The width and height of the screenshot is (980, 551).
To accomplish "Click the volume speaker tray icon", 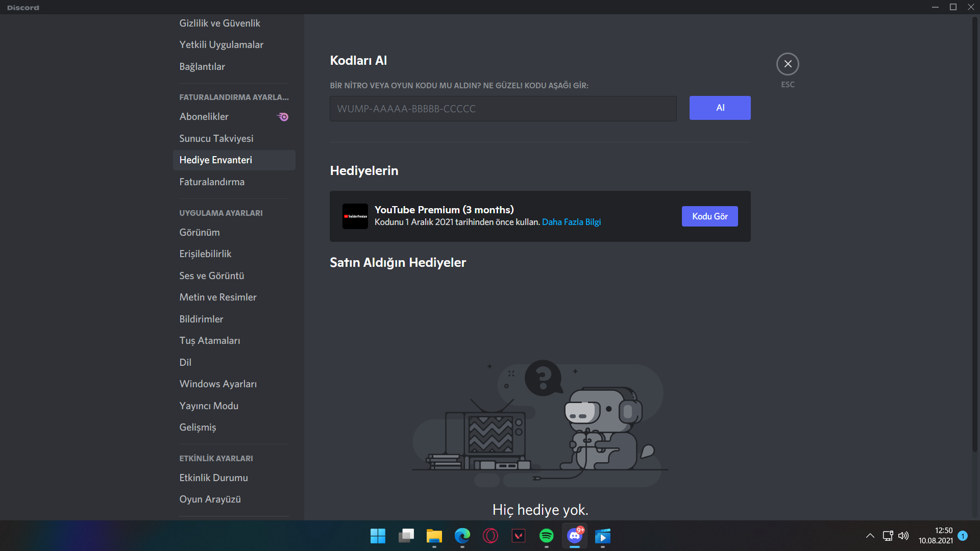I will click(903, 536).
